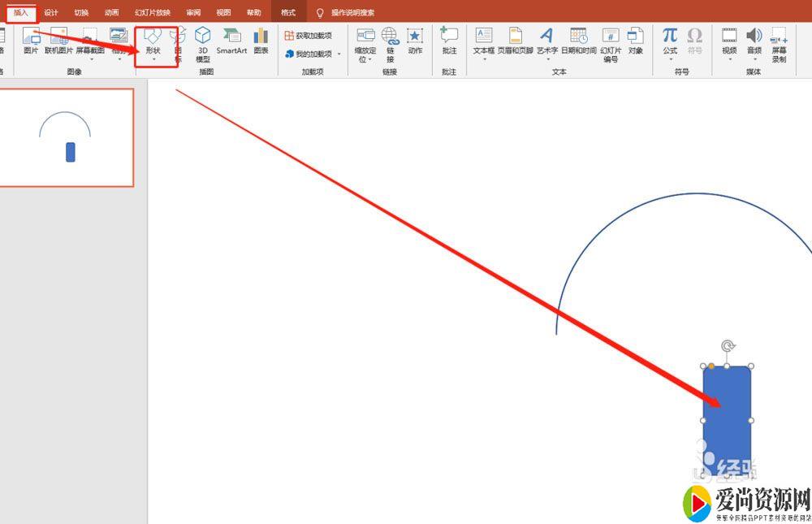Click the 操作说明搜索 search box
Image resolution: width=812 pixels, height=524 pixels.
tap(352, 12)
